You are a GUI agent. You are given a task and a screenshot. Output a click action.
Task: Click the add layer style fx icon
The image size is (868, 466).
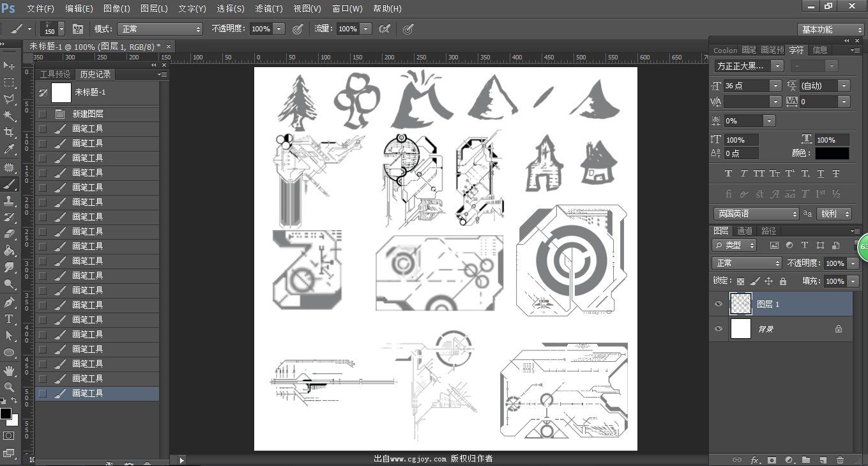[x=755, y=460]
